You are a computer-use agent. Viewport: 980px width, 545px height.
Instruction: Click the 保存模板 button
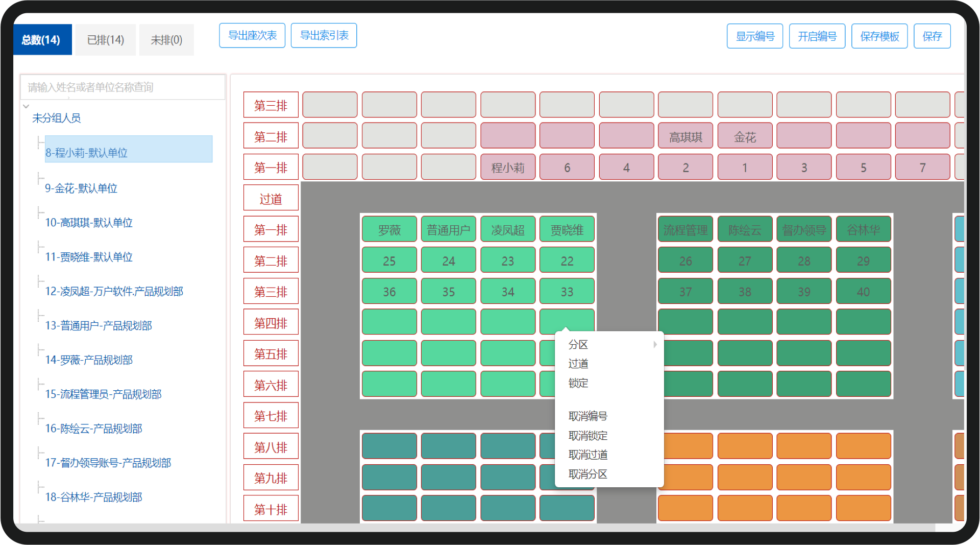pos(879,36)
